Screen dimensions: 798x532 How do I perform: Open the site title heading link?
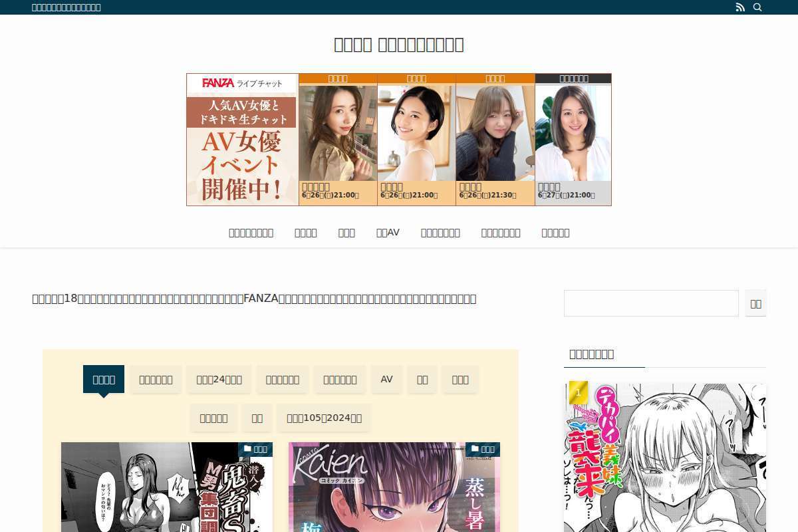(399, 45)
